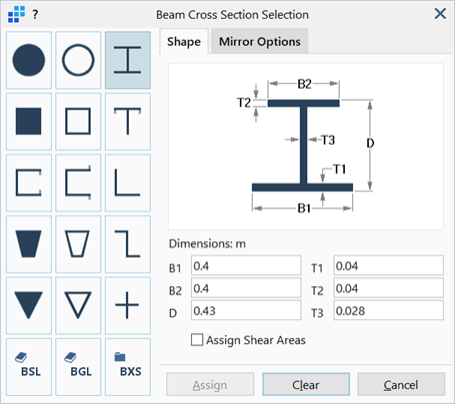Open the BSL section library
The image size is (455, 404).
pyautogui.click(x=29, y=367)
